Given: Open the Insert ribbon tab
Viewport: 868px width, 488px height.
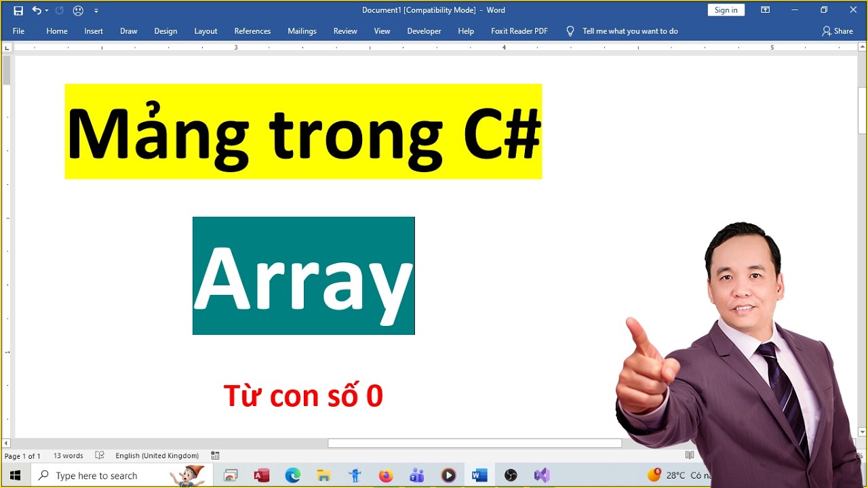Looking at the screenshot, I should click(94, 31).
